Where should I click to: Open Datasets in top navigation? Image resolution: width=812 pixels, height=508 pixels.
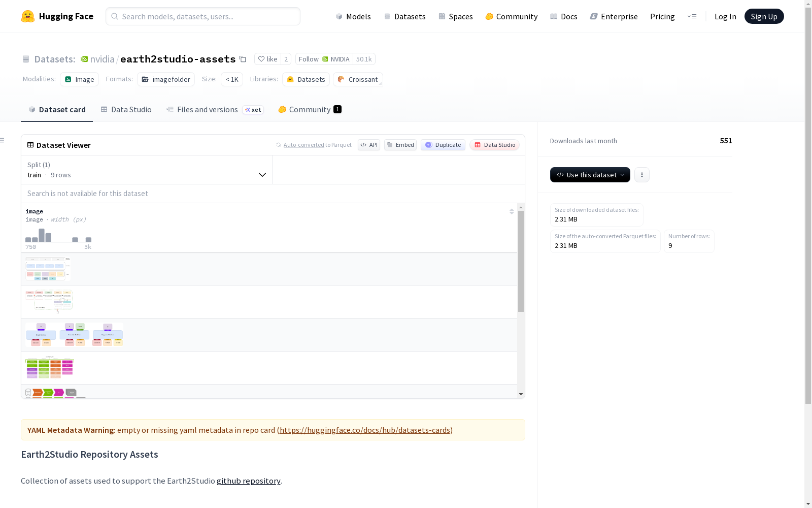click(x=404, y=16)
